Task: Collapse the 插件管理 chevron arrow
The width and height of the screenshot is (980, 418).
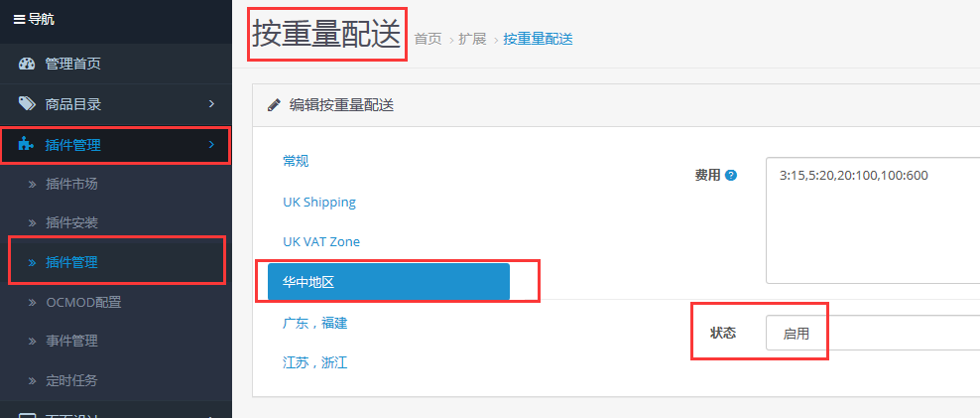Action: tap(211, 145)
